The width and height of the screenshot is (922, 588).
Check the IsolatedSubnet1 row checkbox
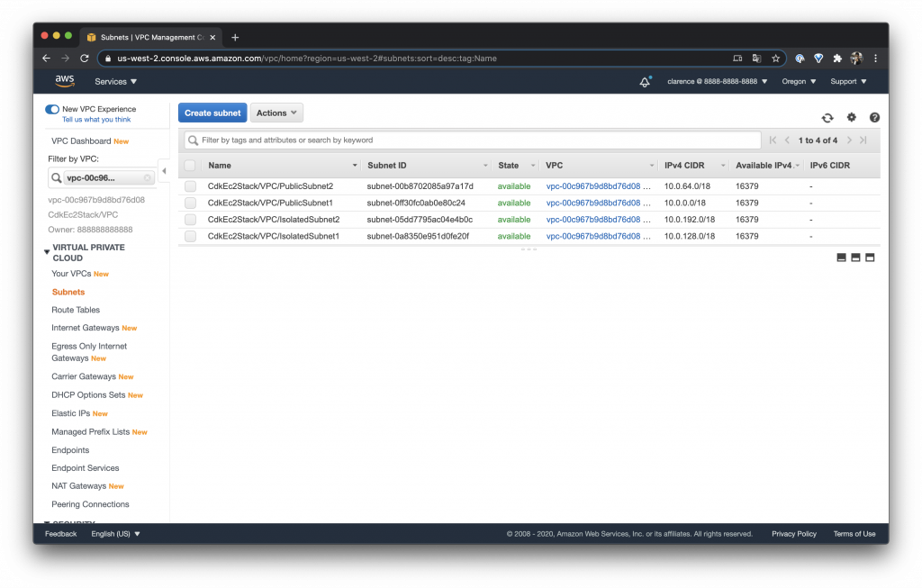click(x=190, y=236)
